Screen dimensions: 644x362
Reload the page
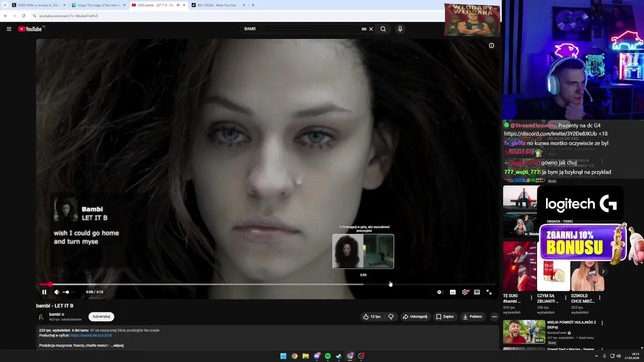(23, 16)
